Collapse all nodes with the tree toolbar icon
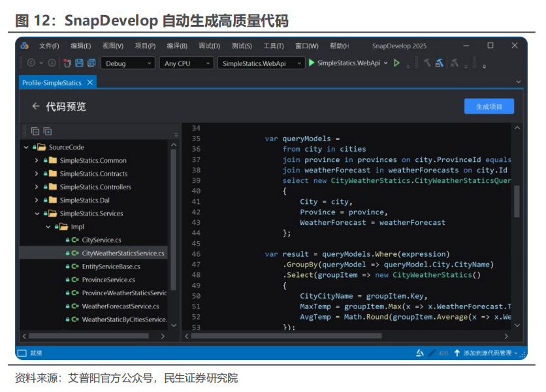 click(x=35, y=131)
